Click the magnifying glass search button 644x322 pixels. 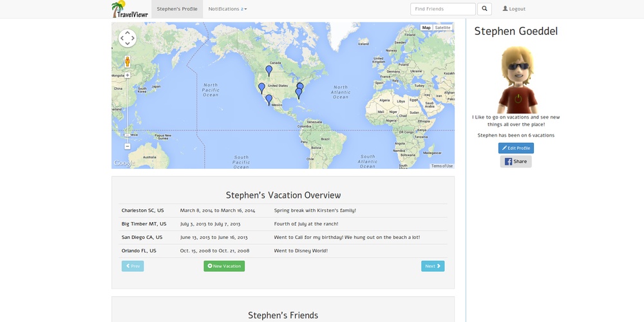coord(485,8)
